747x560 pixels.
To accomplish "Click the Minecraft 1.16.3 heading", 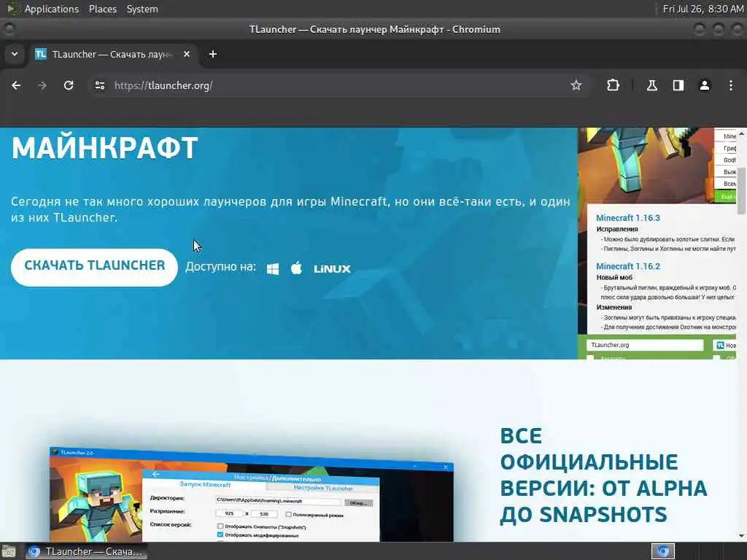I will tap(628, 217).
